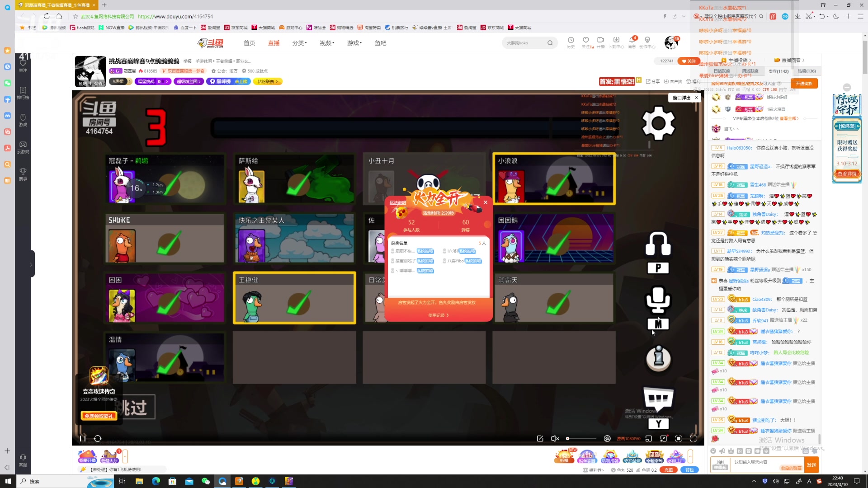Screen dimensions: 868x488
Task: Open chat settings gear icon
Action: coord(814,451)
